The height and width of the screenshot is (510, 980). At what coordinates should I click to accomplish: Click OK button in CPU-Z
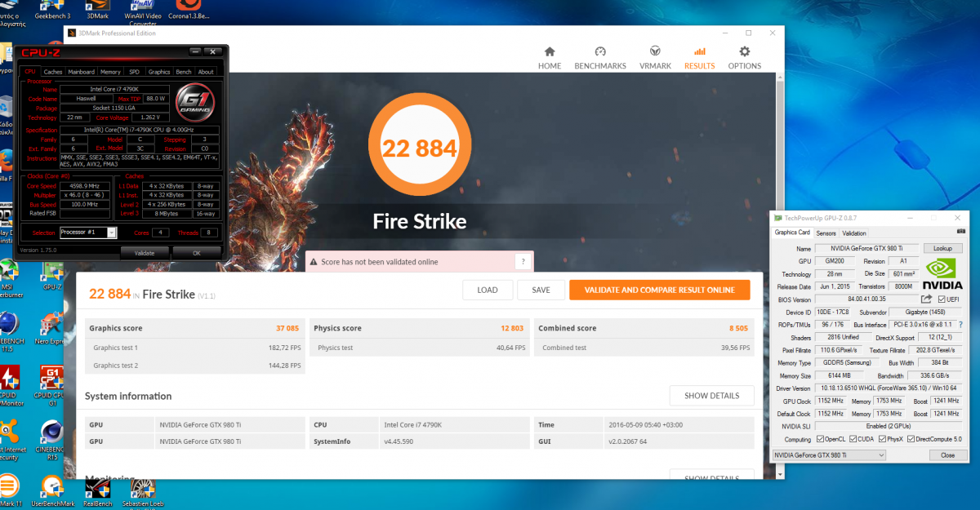click(196, 253)
